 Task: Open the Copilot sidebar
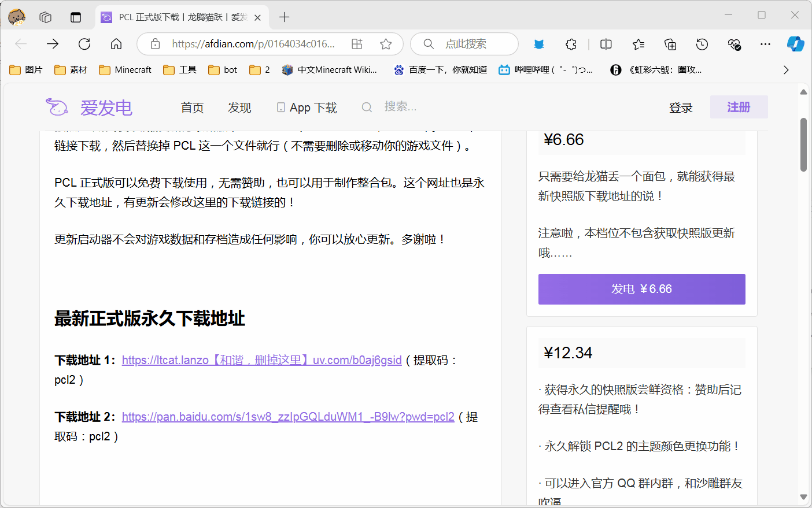(x=795, y=44)
